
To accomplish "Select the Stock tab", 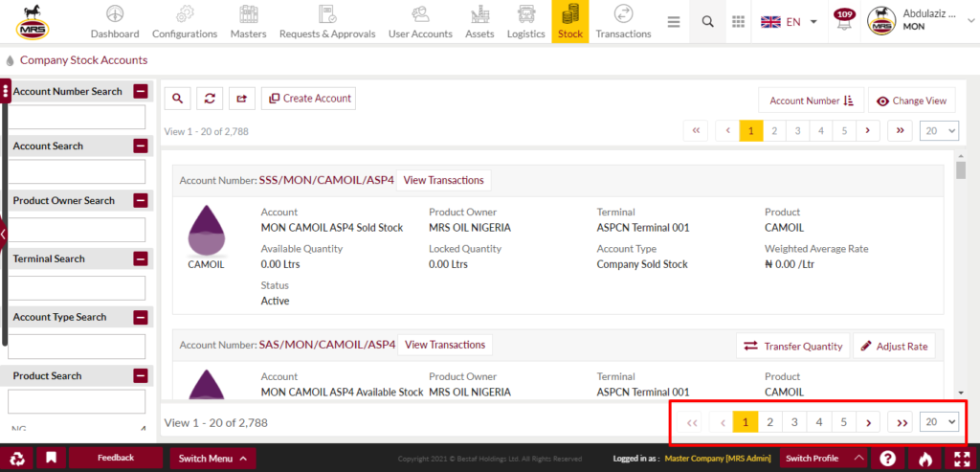I will pos(570,22).
